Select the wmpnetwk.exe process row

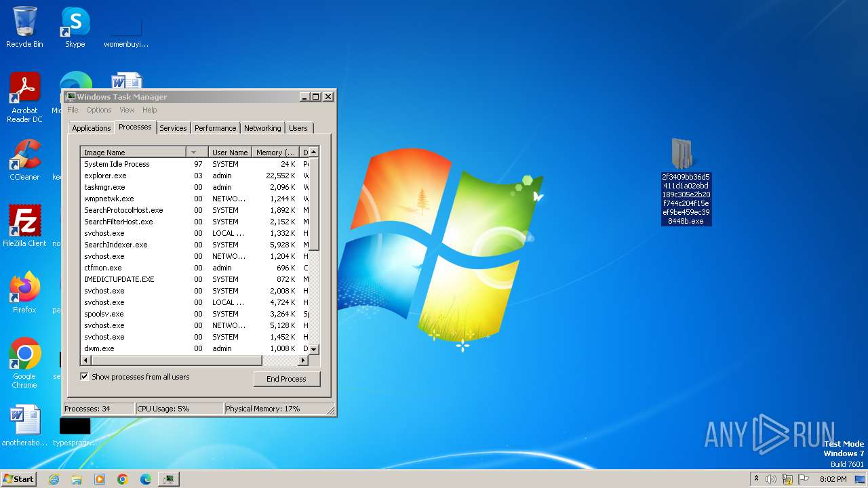pos(195,199)
